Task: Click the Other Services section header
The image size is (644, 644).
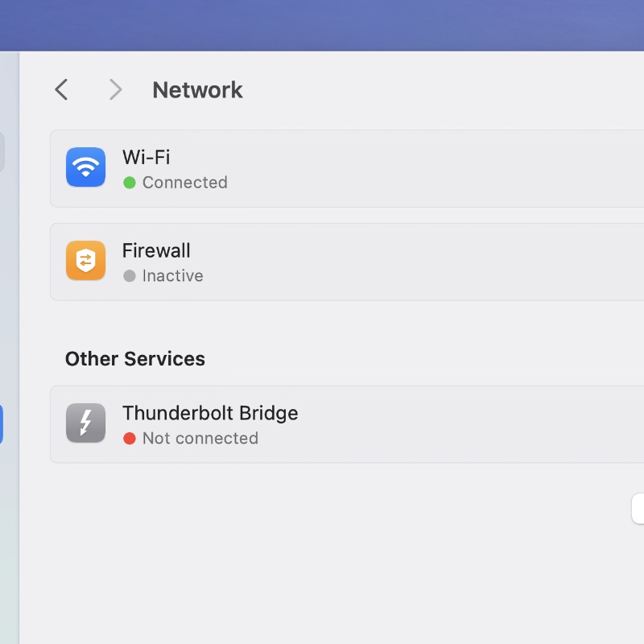Action: tap(135, 359)
